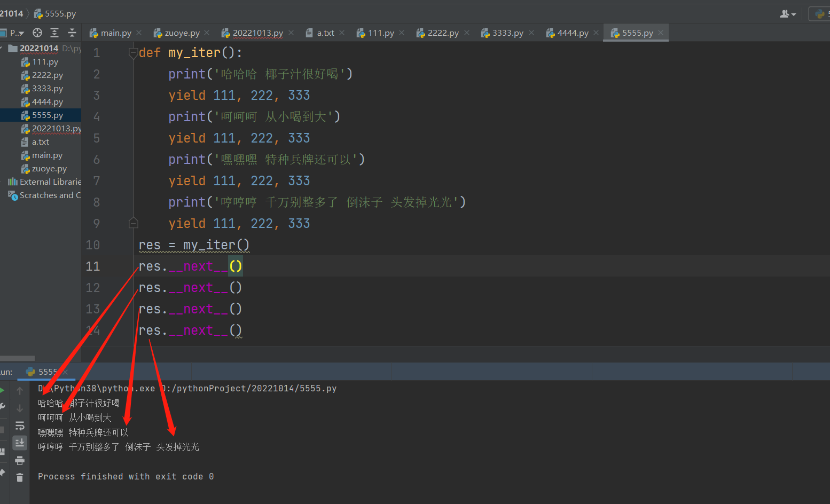
Task: Locate current file in Project tree
Action: point(37,33)
